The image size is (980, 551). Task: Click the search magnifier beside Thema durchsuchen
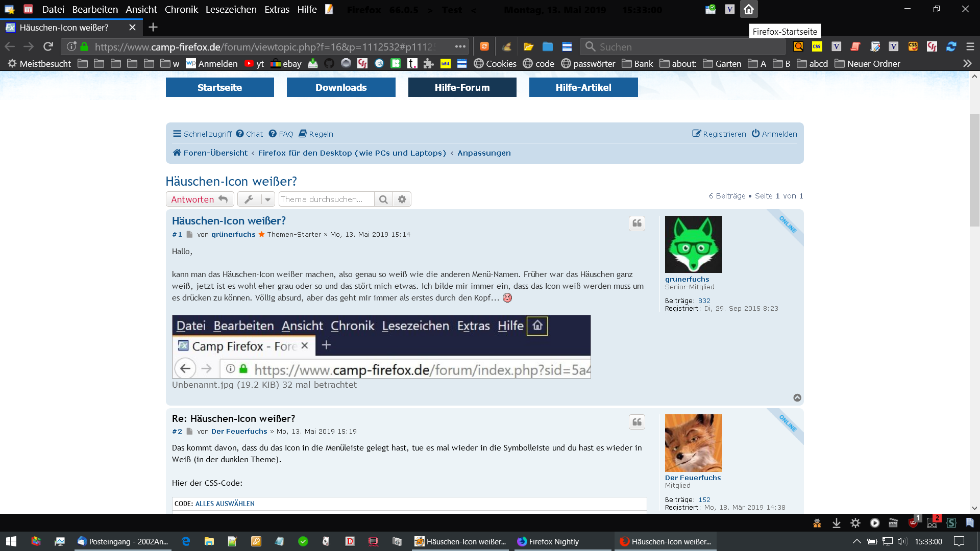[383, 199]
